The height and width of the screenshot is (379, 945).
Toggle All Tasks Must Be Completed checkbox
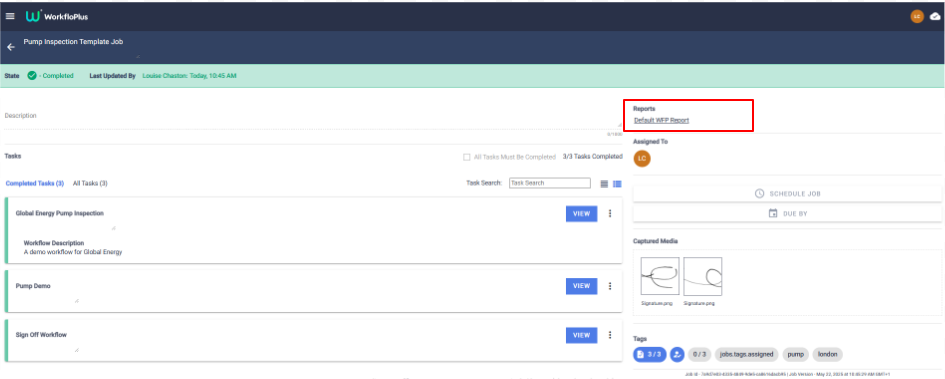[466, 157]
